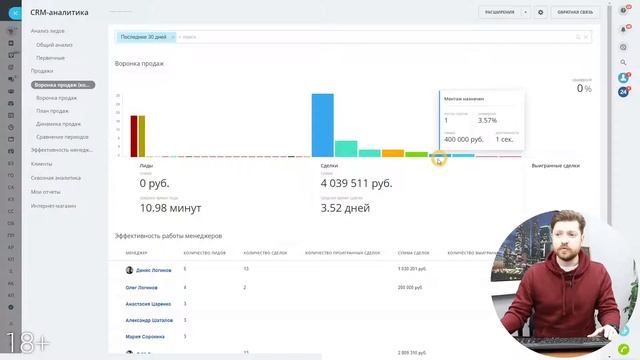The height and width of the screenshot is (360, 640).
Task: Select the highlighted Воронка продаж (ко... item
Action: [x=63, y=85]
